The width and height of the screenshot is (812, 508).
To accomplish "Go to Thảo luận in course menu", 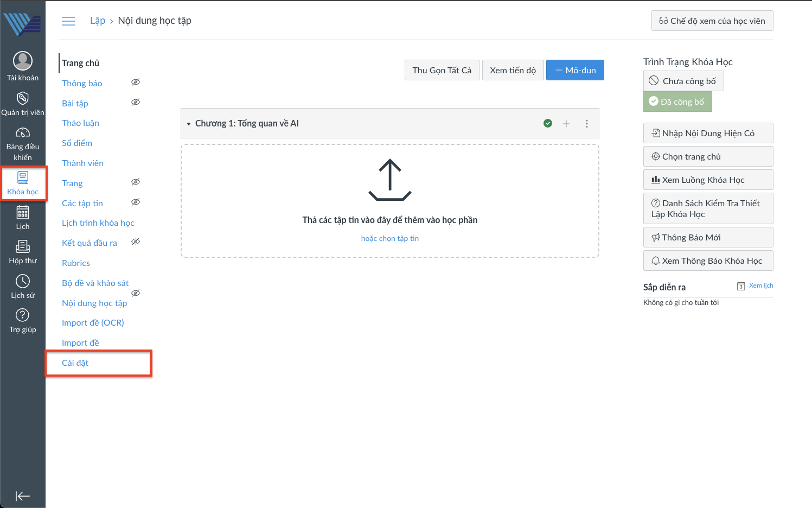I will 80,123.
